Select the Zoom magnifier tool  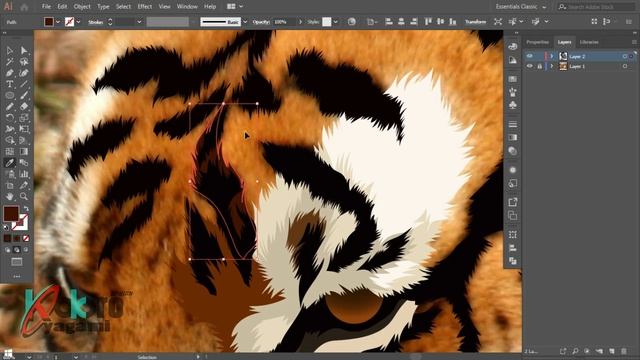tap(24, 197)
